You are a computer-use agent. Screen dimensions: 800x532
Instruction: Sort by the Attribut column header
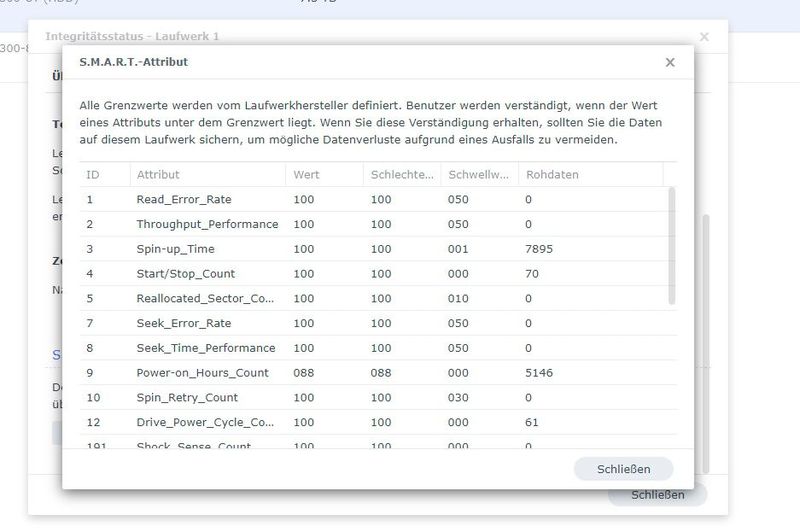(x=208, y=174)
